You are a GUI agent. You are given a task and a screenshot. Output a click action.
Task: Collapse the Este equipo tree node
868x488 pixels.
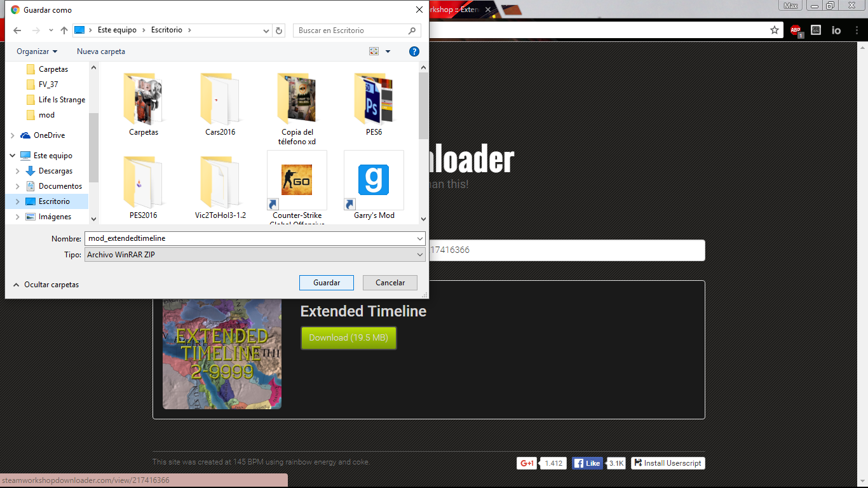13,156
